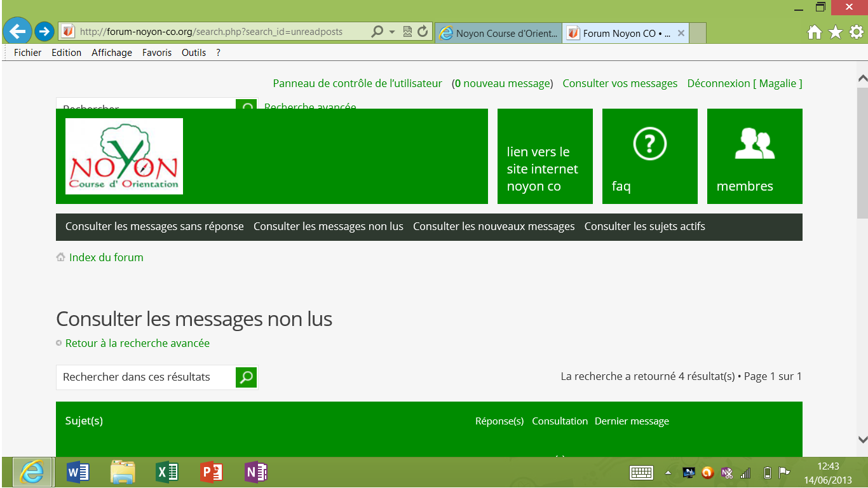
Task: Click the Déconnexion [ Magalie ] link
Action: tap(744, 83)
